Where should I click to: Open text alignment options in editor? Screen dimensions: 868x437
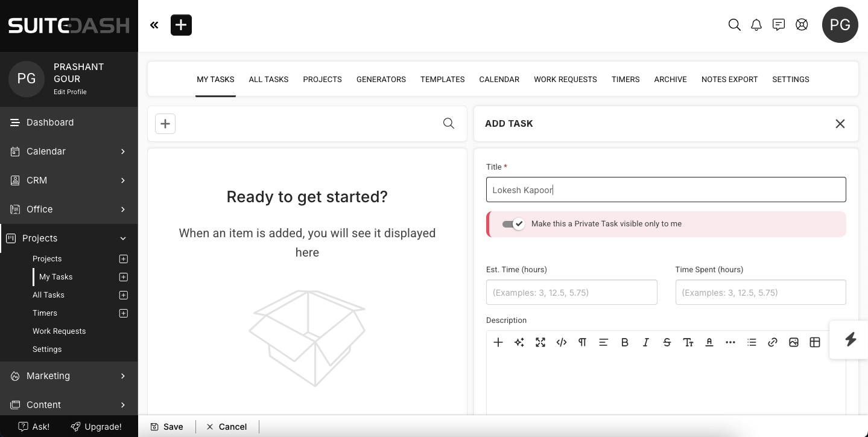coord(604,342)
